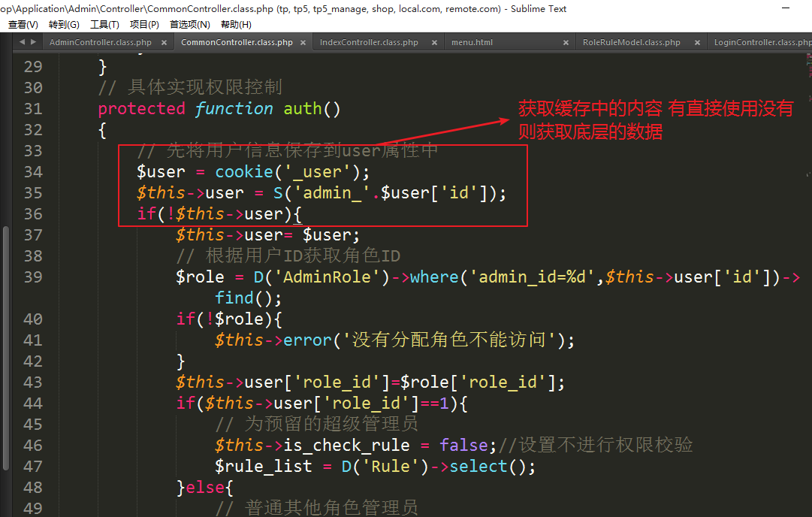812x517 pixels.
Task: Close the CommonController.class.php tab
Action: pos(303,43)
